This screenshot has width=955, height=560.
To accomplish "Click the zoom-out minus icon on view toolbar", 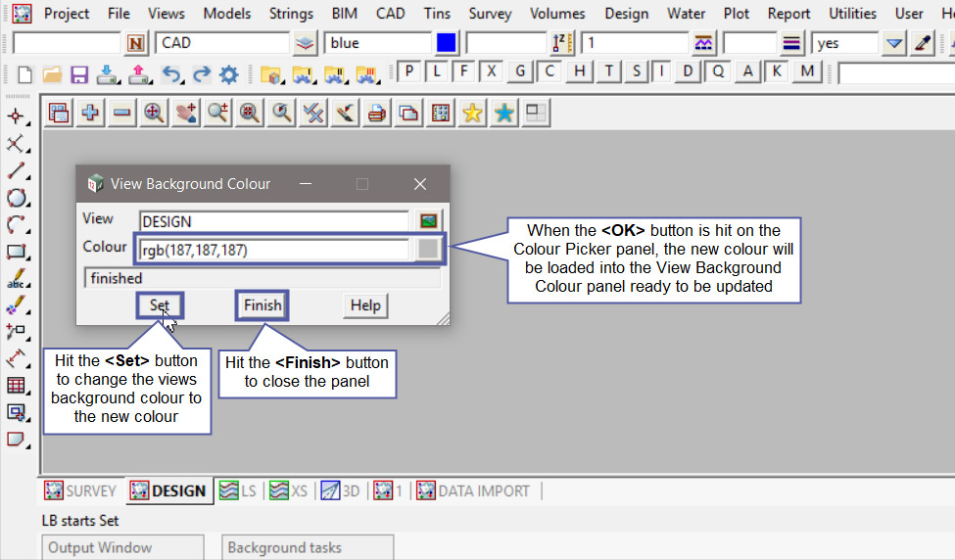I will tap(121, 113).
